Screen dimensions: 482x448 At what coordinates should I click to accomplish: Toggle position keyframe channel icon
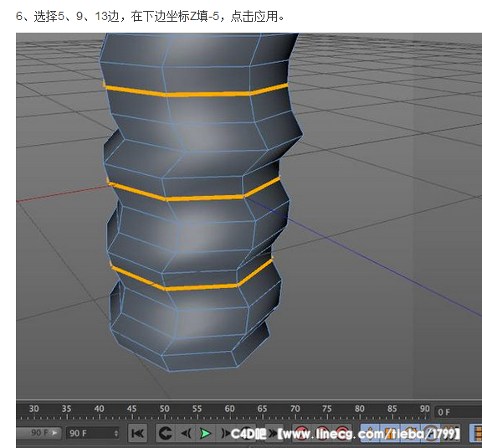pyautogui.click(x=370, y=433)
